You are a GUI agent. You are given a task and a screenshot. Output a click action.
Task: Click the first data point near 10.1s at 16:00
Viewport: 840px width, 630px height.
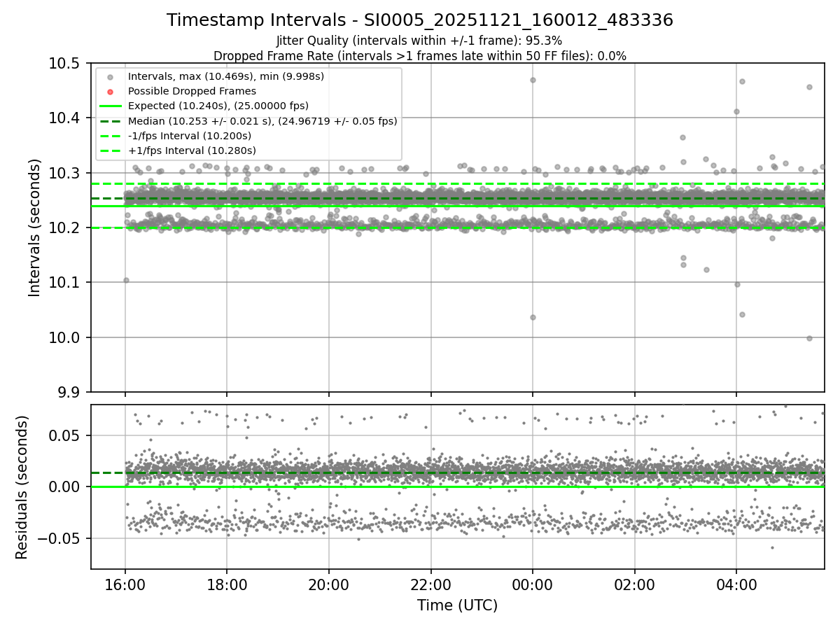click(x=126, y=280)
